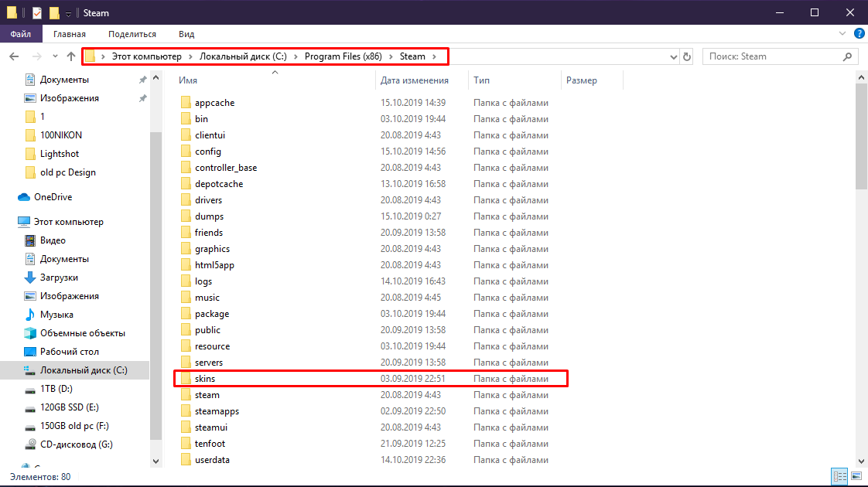Open Музыка note icon in sidebar
Screen dimensions: 868x487
(x=30, y=315)
